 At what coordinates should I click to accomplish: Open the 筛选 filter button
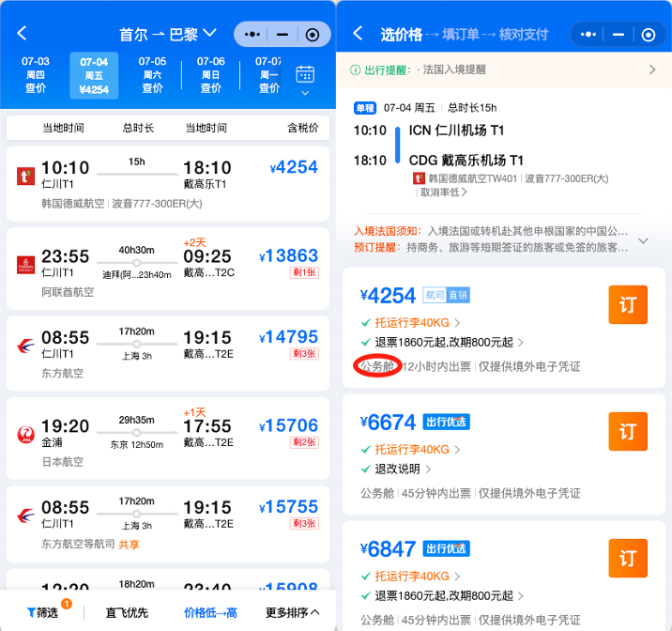point(42,612)
